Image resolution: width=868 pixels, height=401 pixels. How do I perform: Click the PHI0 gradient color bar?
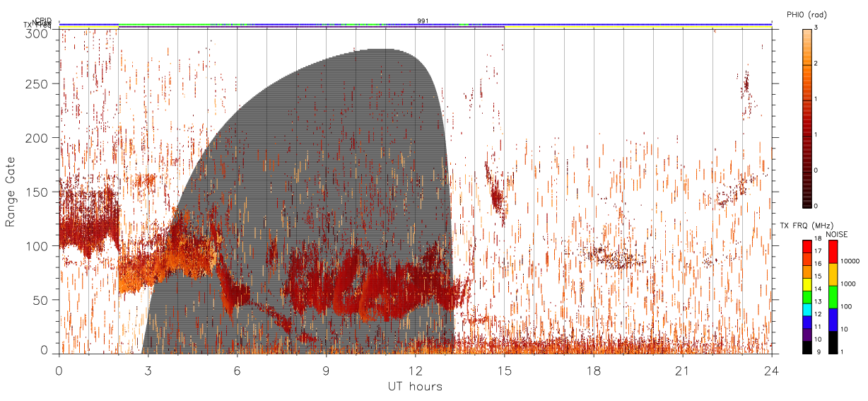807,117
